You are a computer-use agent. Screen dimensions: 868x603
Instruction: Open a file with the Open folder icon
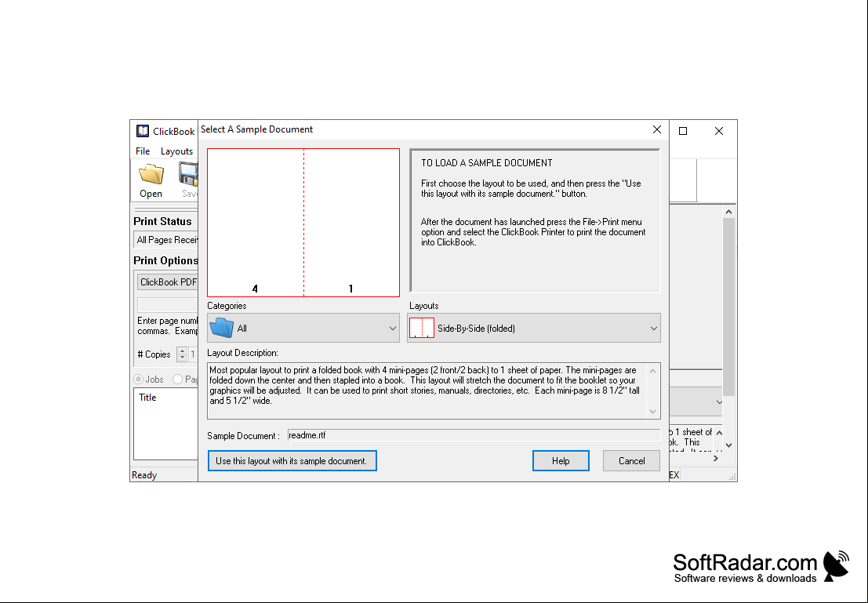(151, 180)
